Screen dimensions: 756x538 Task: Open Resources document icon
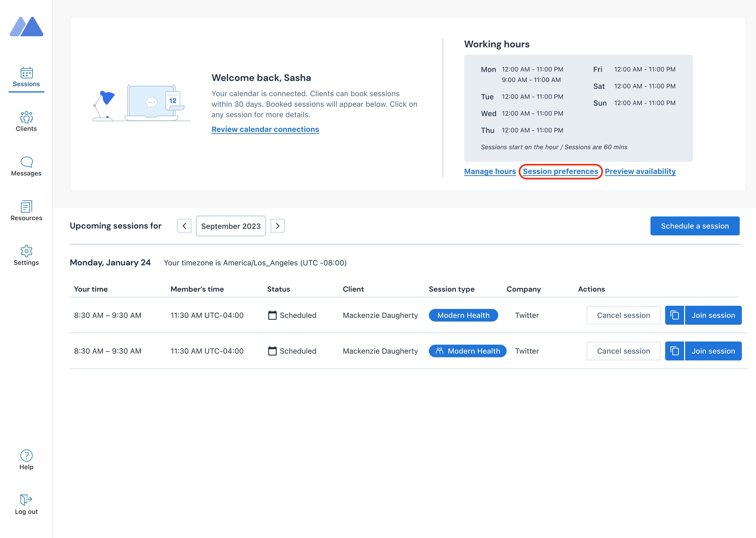point(26,206)
